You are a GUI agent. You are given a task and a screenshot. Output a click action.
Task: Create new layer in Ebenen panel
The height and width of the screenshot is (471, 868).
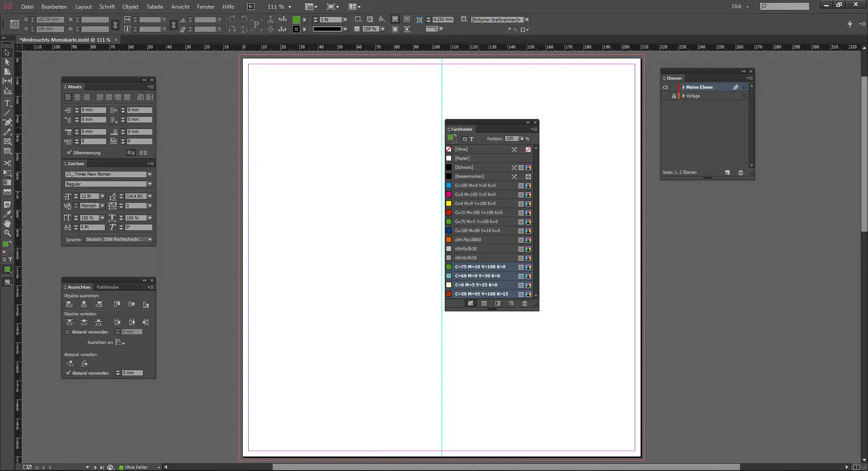click(x=727, y=172)
